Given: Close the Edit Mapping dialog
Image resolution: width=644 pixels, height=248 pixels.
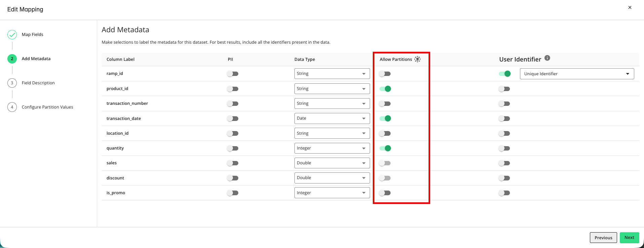Looking at the screenshot, I should [x=630, y=7].
